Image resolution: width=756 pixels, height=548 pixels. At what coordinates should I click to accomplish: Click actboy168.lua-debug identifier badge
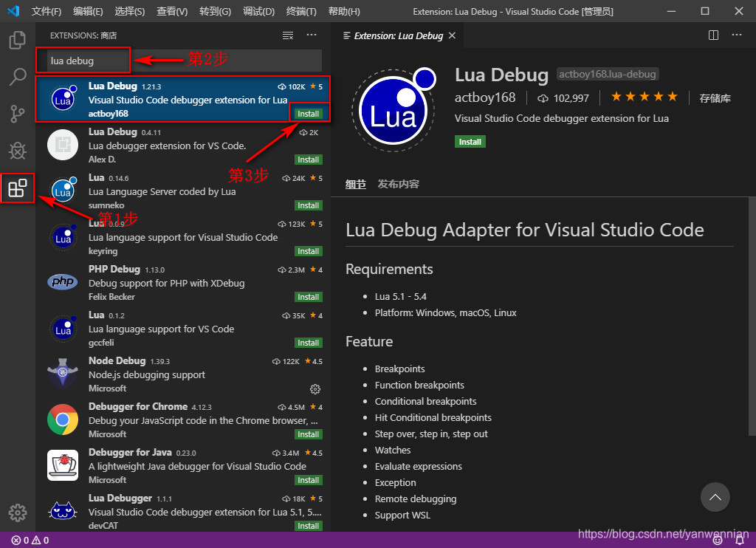[x=608, y=75]
